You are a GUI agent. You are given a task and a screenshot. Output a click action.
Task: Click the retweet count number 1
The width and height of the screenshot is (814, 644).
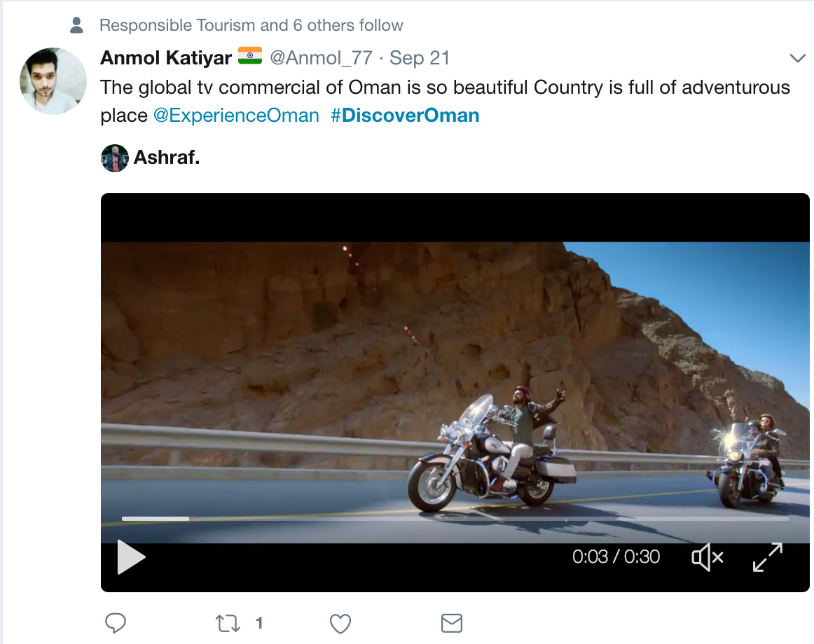pos(259,623)
